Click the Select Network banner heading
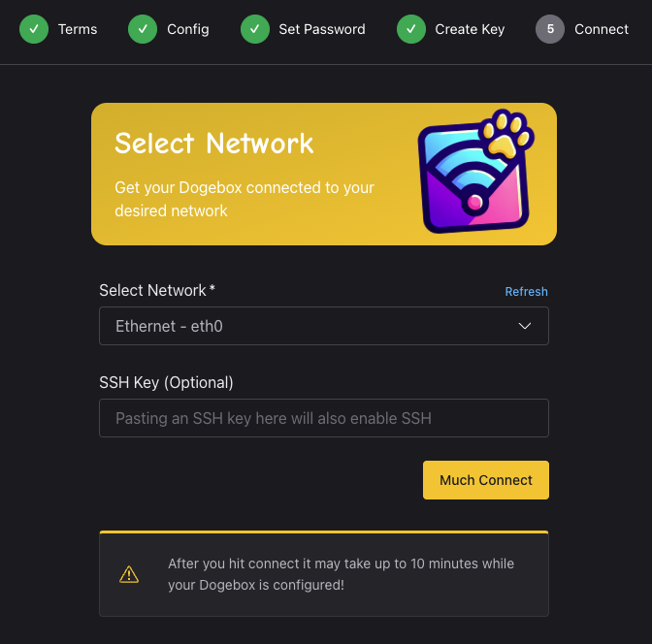Screen dimensions: 652x644 coord(214,144)
